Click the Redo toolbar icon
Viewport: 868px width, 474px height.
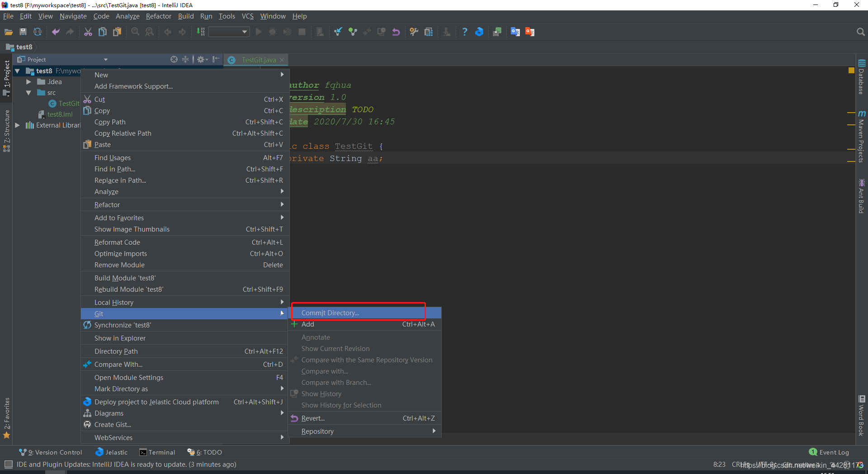click(x=70, y=32)
